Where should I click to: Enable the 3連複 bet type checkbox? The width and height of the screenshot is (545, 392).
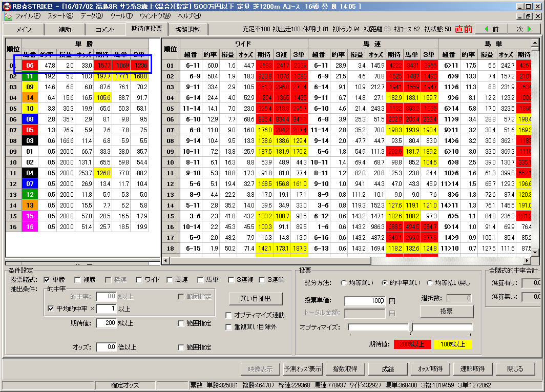point(231,280)
